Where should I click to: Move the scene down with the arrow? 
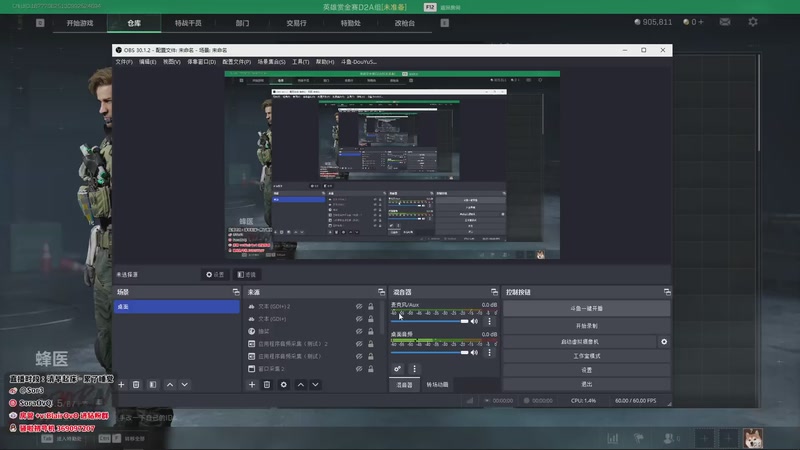[x=185, y=385]
